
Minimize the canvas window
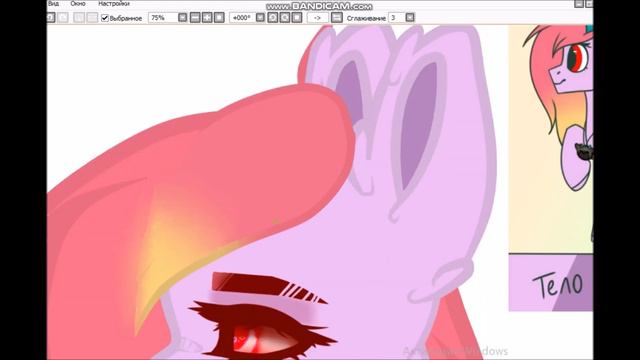click(x=579, y=4)
